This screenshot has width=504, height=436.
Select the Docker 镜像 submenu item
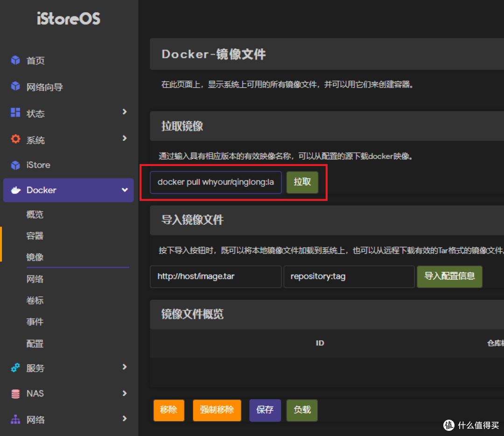pos(35,257)
